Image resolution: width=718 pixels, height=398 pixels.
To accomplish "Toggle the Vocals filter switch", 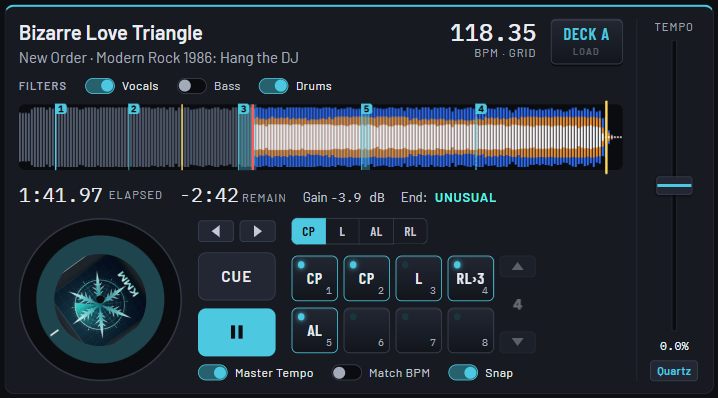I will (x=100, y=86).
